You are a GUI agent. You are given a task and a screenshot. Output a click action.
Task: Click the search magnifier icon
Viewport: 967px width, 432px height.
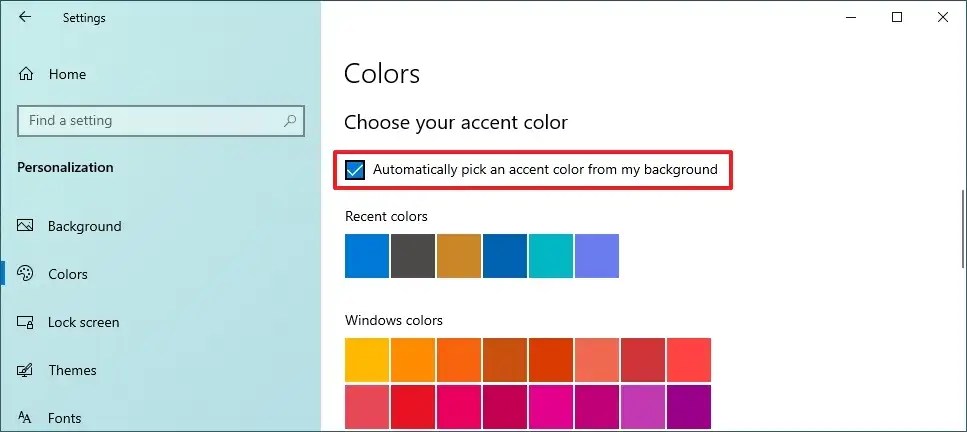tap(290, 120)
